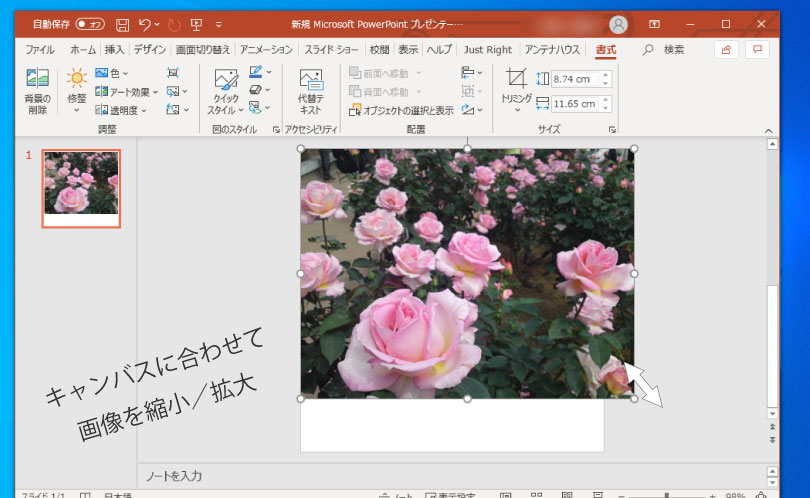Click the ノートを入力 notes area
810x498 pixels.
pyautogui.click(x=400, y=475)
